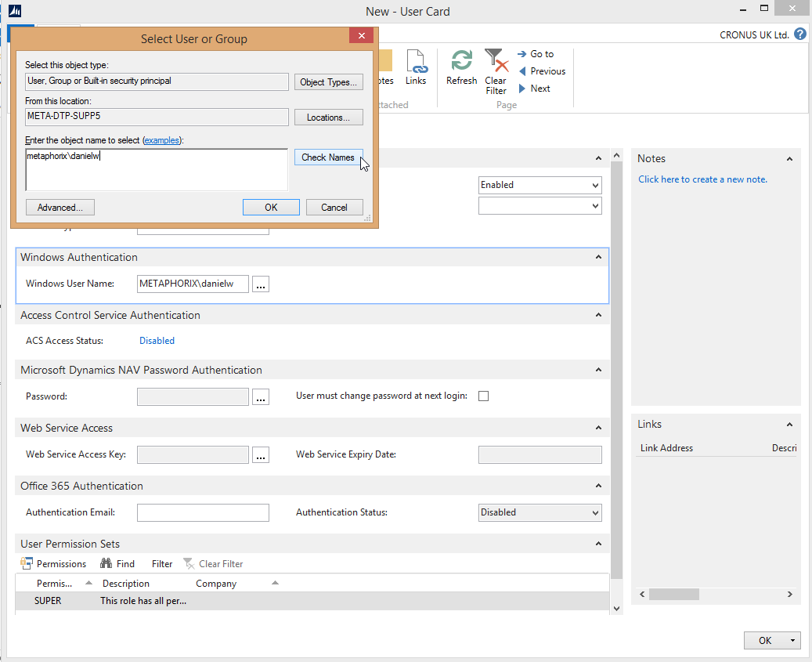Screen dimensions: 812x662
Task: Cancel the Select User or Group dialog
Action: click(334, 207)
